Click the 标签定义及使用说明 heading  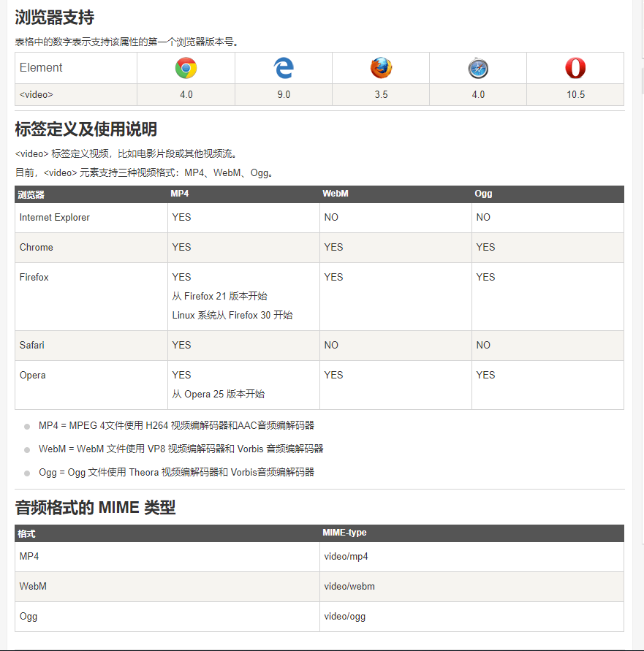(86, 129)
